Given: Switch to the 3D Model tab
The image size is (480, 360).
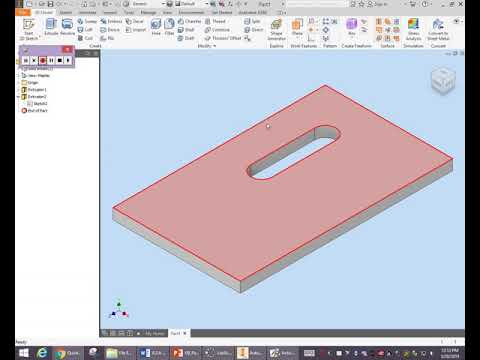Looking at the screenshot, I should (44, 12).
